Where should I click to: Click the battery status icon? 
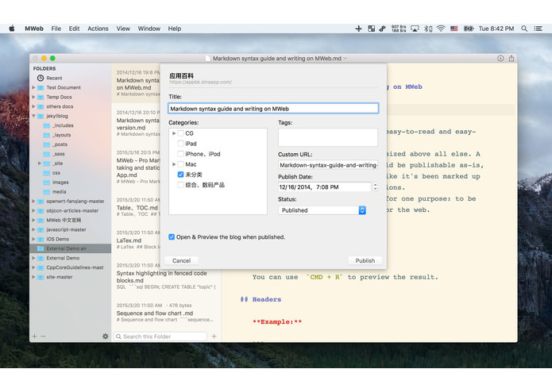click(469, 29)
